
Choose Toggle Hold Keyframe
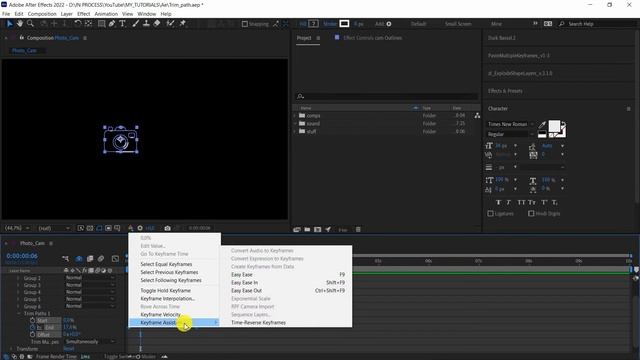175,291
